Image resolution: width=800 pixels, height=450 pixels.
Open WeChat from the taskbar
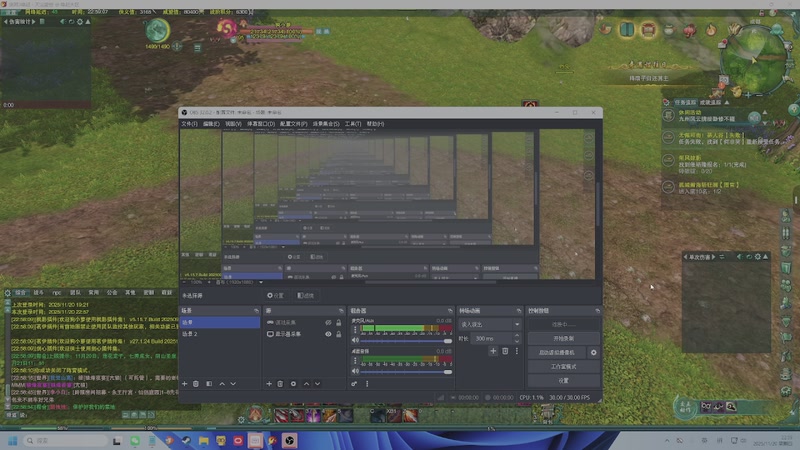point(135,441)
